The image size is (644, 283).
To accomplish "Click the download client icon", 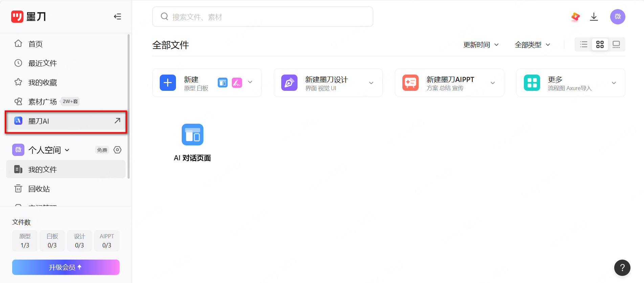I will coord(594,17).
